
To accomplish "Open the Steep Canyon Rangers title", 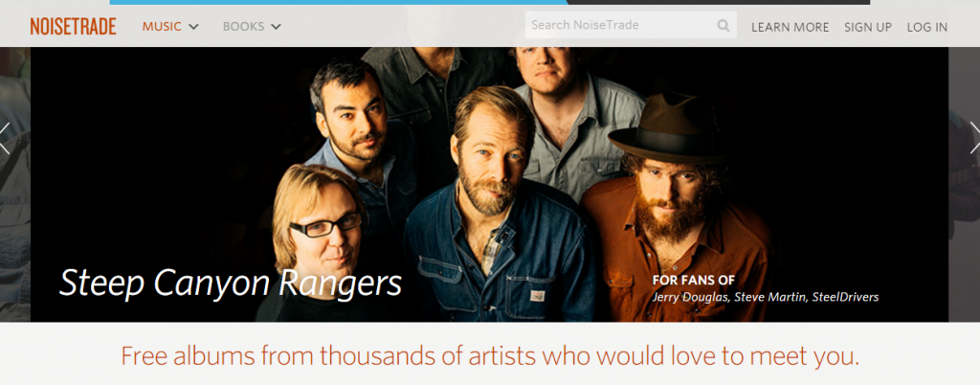I will pos(231,283).
